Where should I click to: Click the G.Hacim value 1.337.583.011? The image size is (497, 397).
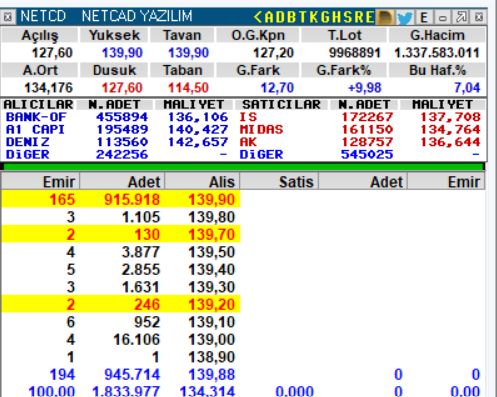coord(437,53)
